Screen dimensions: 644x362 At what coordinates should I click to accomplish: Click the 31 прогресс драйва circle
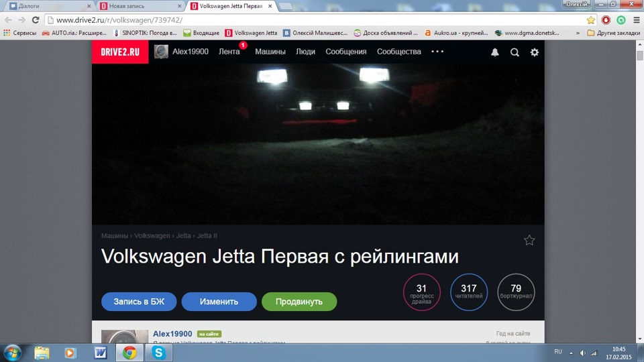421,292
